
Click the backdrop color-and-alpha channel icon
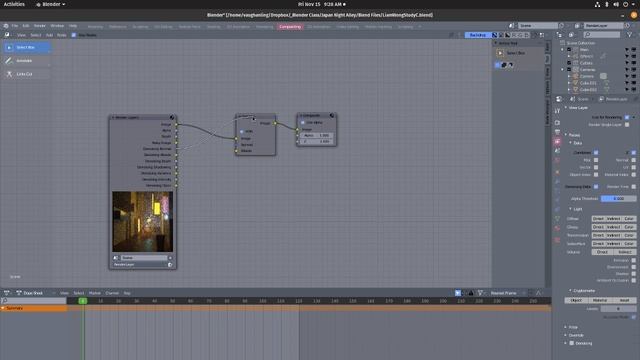tap(495, 35)
